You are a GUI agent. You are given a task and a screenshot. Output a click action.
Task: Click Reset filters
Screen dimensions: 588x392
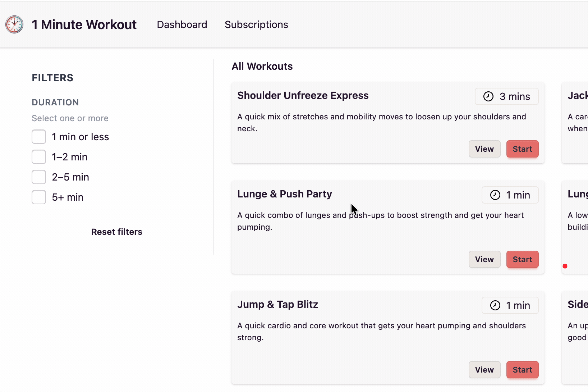point(117,232)
